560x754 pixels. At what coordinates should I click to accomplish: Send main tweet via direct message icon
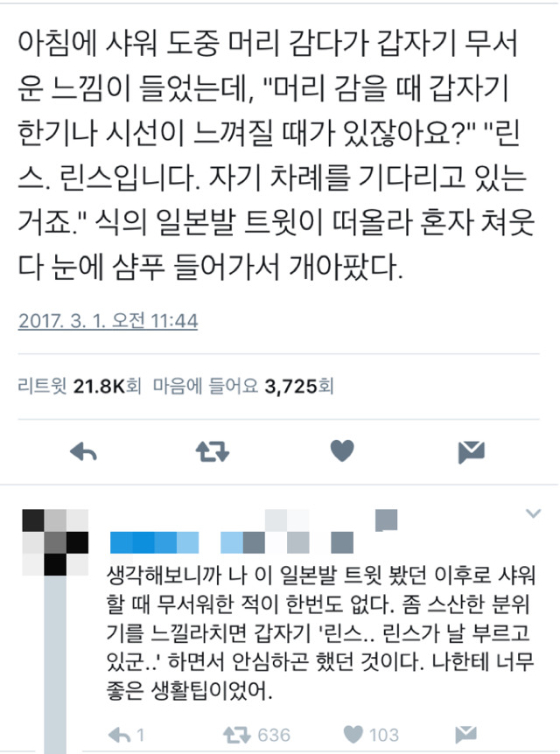click(471, 452)
